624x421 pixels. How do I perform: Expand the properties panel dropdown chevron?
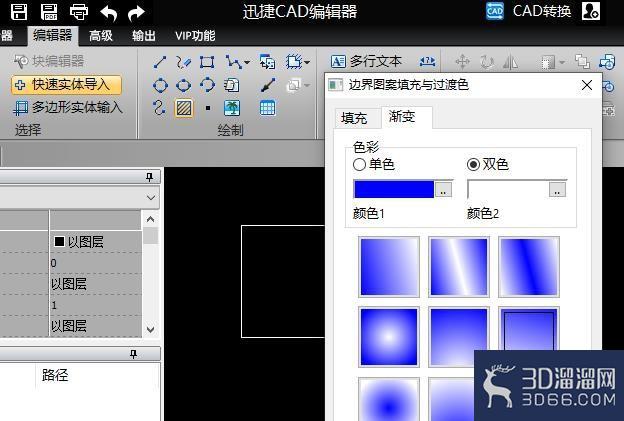pyautogui.click(x=150, y=197)
